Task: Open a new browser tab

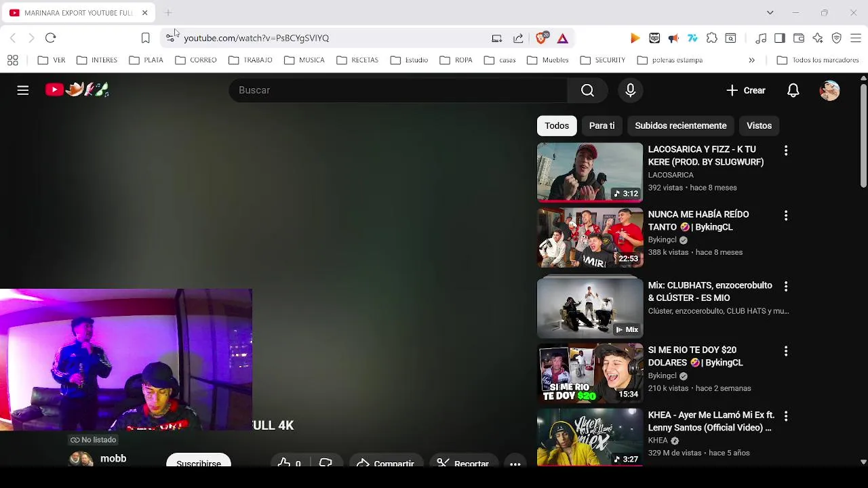Action: point(168,12)
